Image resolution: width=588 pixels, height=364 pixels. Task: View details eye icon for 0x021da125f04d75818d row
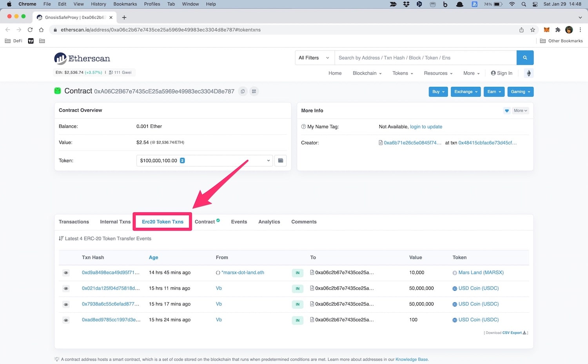(66, 288)
